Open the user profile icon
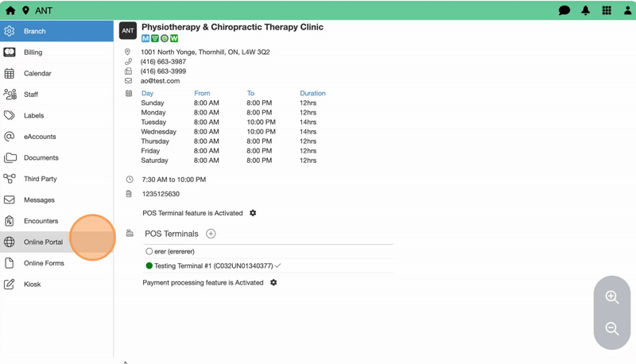This screenshot has height=364, width=636. 627,10
